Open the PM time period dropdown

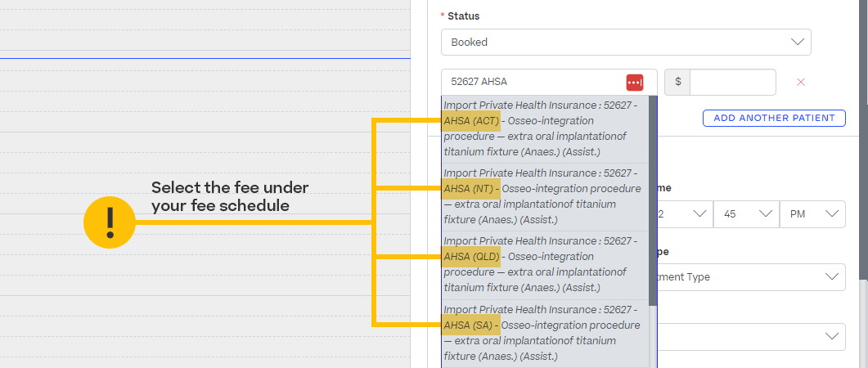[812, 214]
